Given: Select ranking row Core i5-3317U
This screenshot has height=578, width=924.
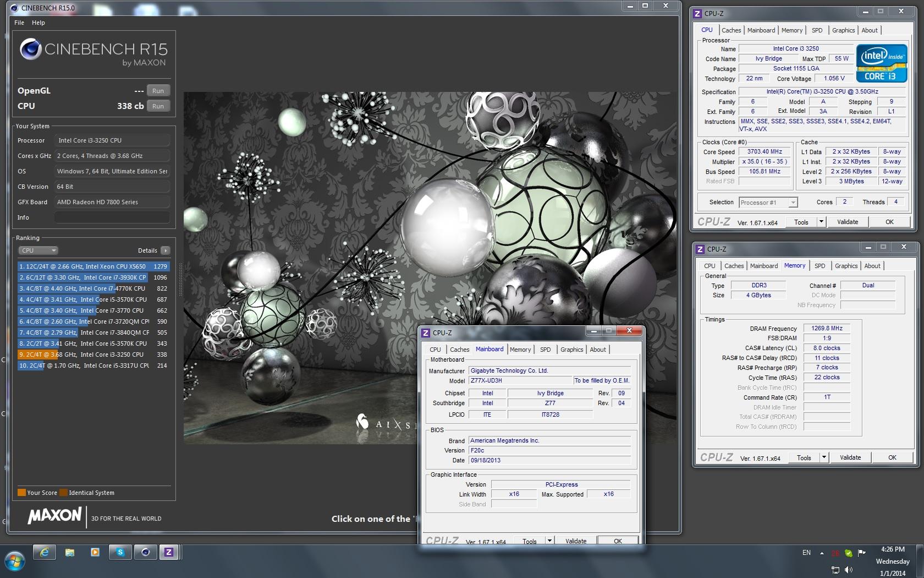Looking at the screenshot, I should point(94,366).
